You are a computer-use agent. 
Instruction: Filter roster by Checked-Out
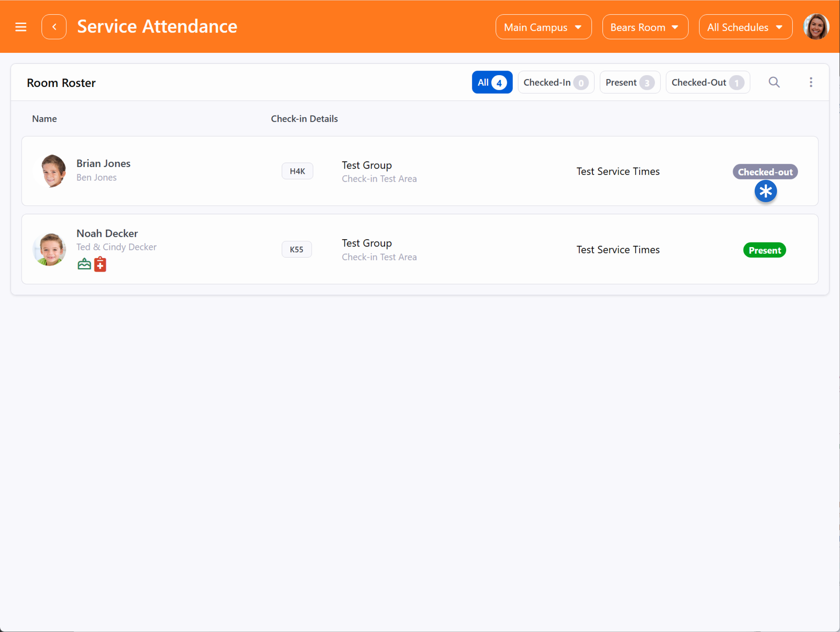click(x=707, y=82)
